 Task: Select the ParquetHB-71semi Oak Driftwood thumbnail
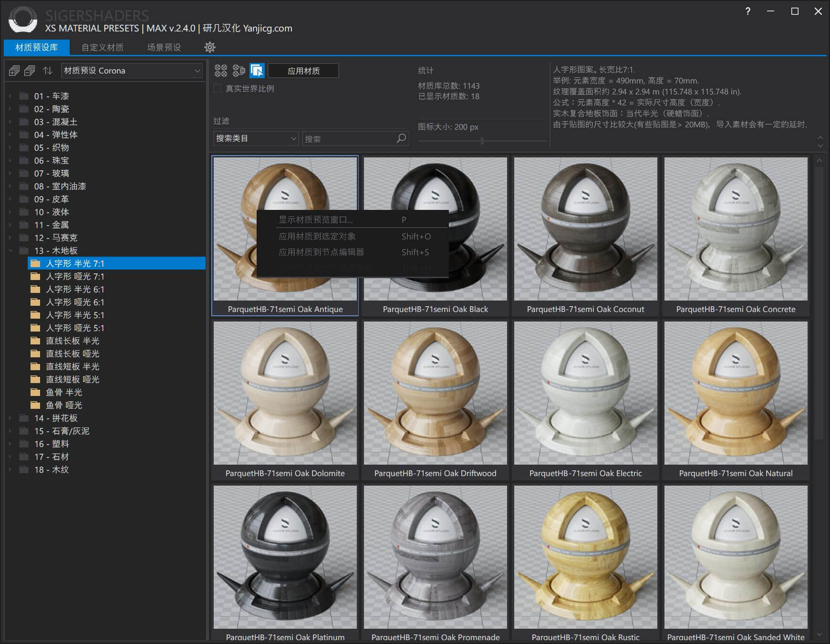click(435, 400)
